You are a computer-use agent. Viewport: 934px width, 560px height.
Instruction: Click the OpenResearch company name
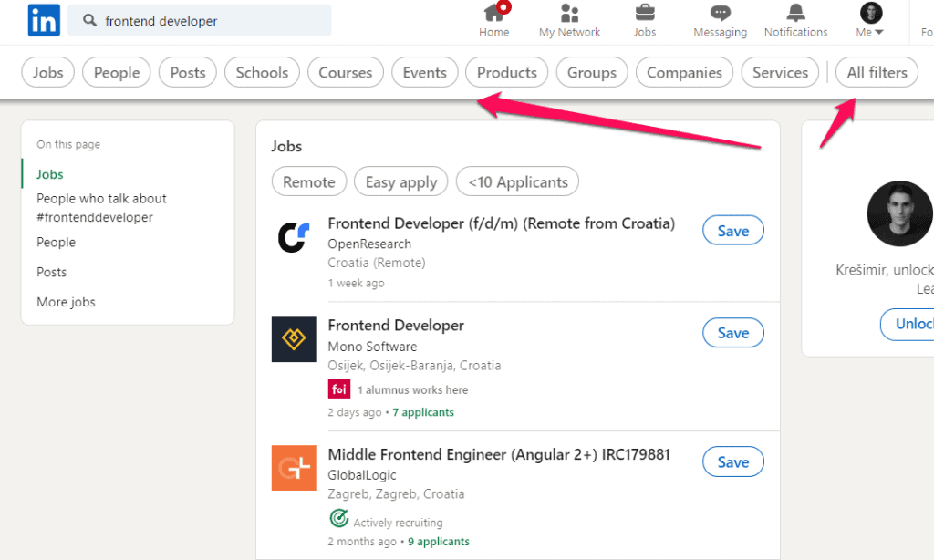click(369, 244)
